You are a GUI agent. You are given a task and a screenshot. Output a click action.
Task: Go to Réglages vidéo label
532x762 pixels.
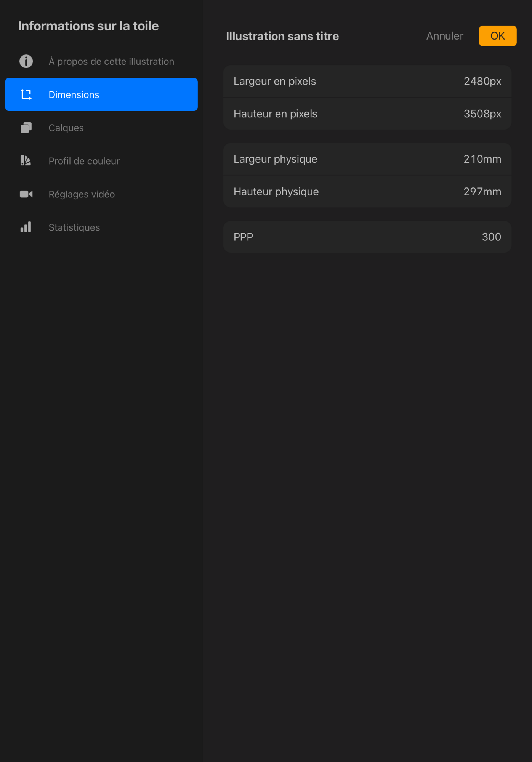82,194
